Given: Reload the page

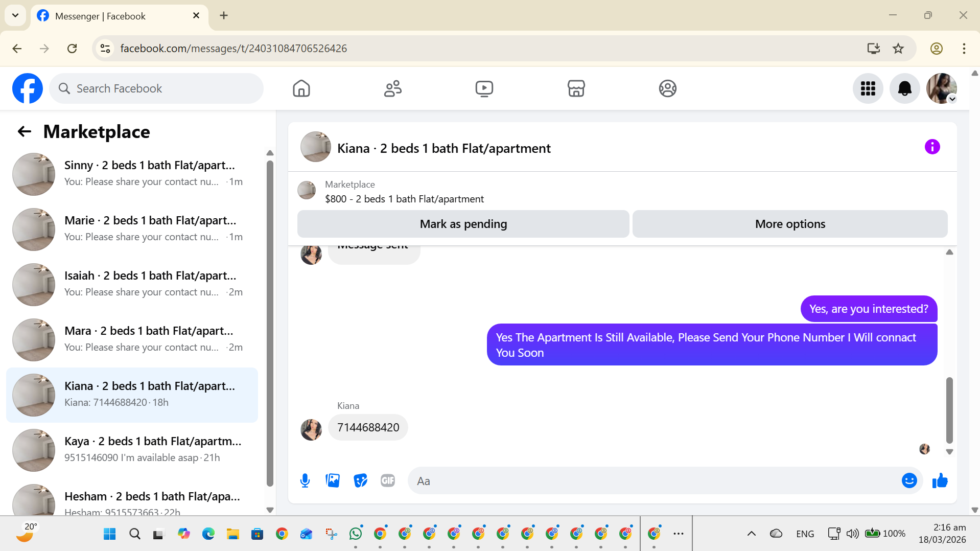Looking at the screenshot, I should 72,49.
